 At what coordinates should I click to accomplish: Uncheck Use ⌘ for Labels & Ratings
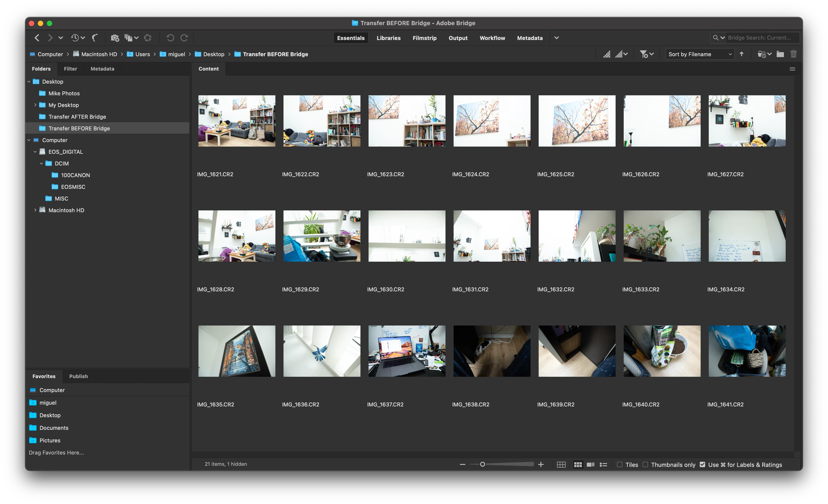pos(702,465)
